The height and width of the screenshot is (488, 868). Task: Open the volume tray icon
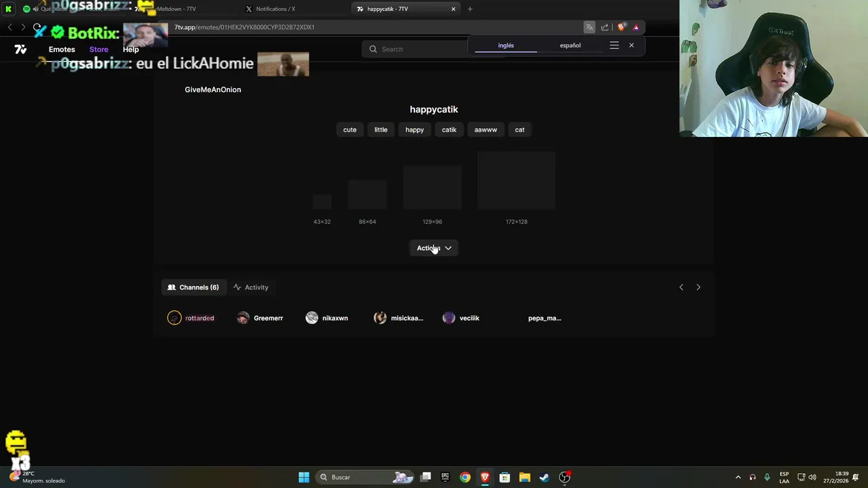[812, 477]
